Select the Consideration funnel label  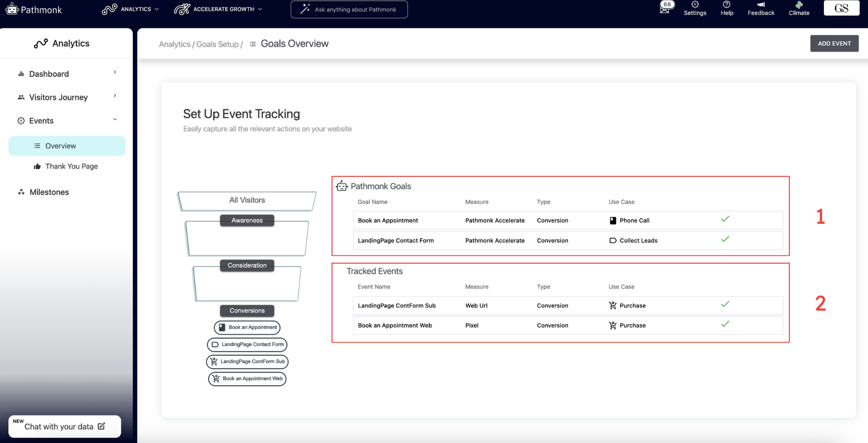pos(247,265)
